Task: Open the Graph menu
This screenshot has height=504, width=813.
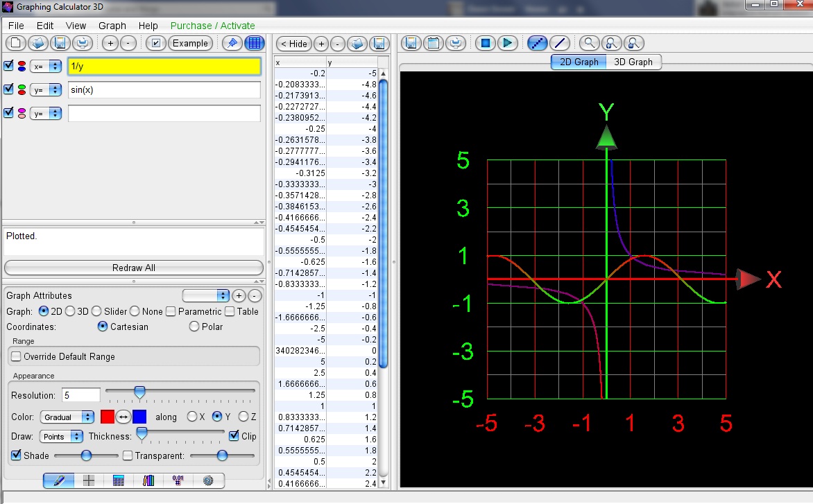Action: pyautogui.click(x=112, y=25)
